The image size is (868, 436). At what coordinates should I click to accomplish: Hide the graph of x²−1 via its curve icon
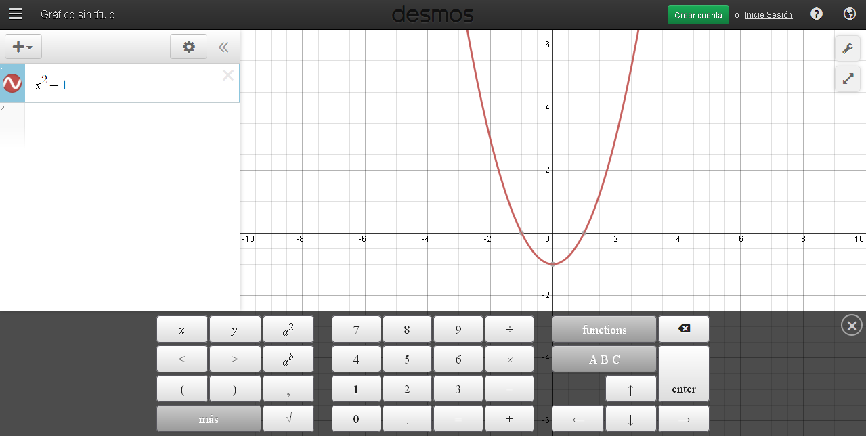[12, 83]
